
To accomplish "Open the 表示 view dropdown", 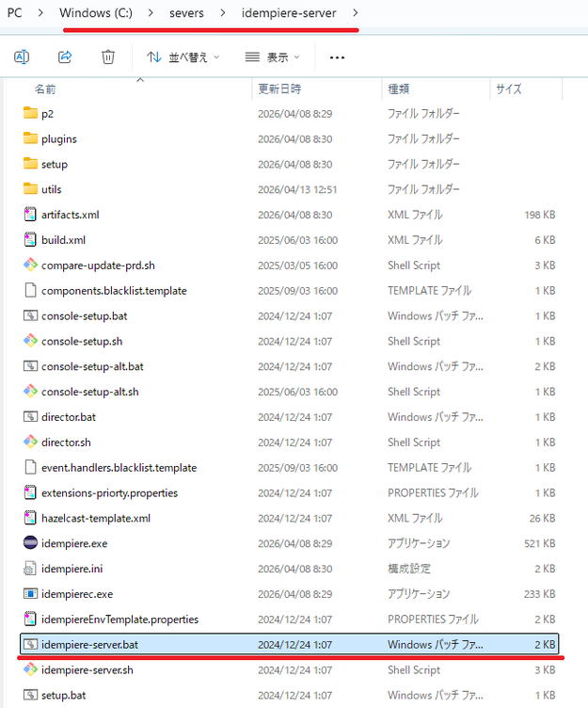I will [272, 57].
